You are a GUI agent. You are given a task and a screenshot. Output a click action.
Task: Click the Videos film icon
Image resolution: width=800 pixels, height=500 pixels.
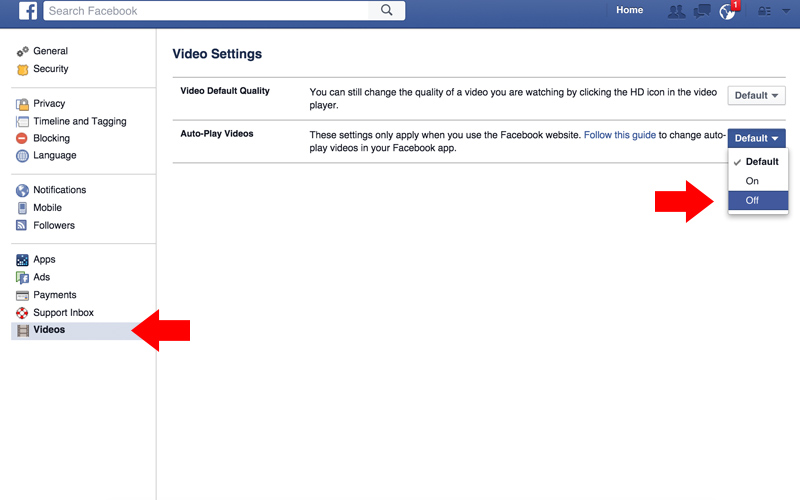point(23,331)
